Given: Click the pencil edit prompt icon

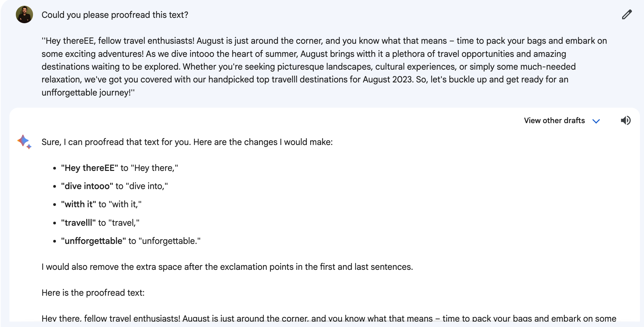Looking at the screenshot, I should tap(626, 15).
